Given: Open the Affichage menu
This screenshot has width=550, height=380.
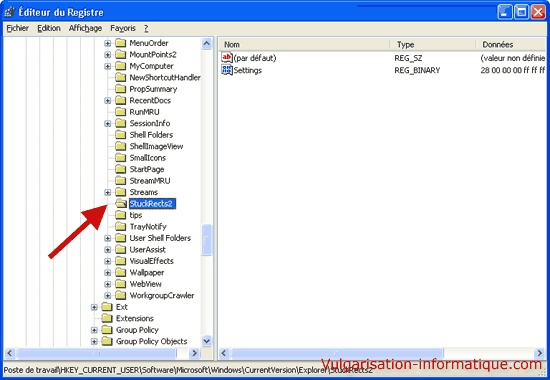Looking at the screenshot, I should [85, 28].
